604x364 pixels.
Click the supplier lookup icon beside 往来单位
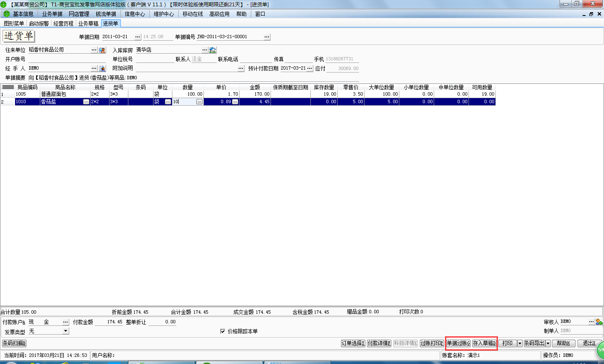coord(102,50)
